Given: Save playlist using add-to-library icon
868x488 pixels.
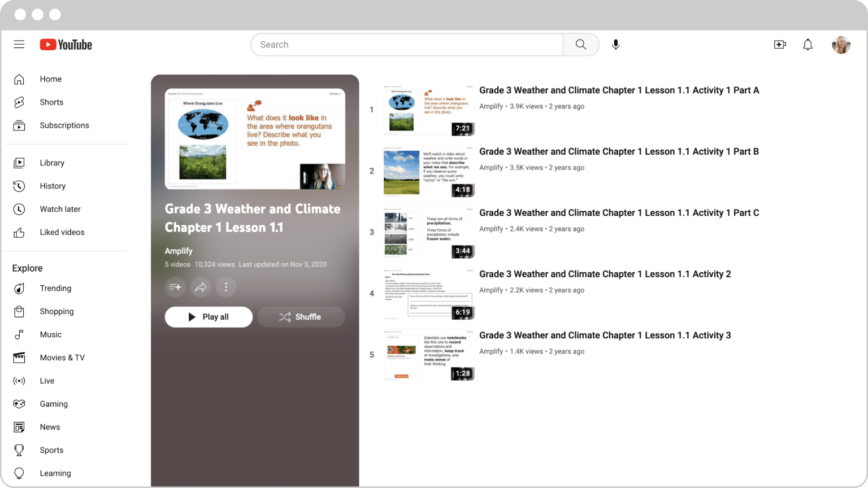Looking at the screenshot, I should (x=175, y=287).
